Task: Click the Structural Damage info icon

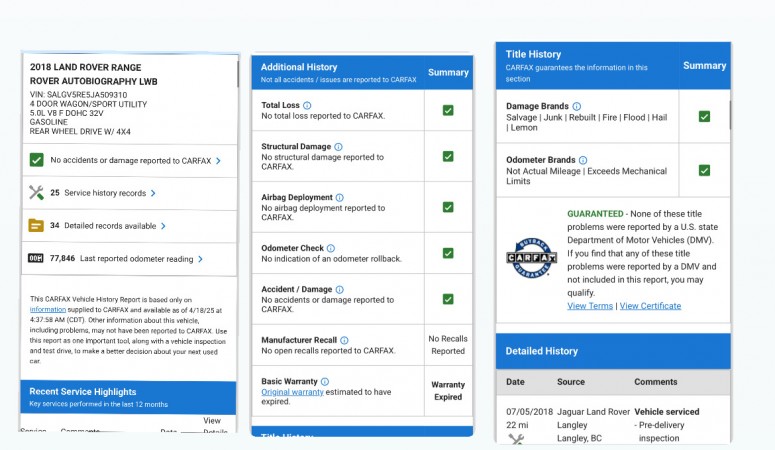Action: (338, 147)
